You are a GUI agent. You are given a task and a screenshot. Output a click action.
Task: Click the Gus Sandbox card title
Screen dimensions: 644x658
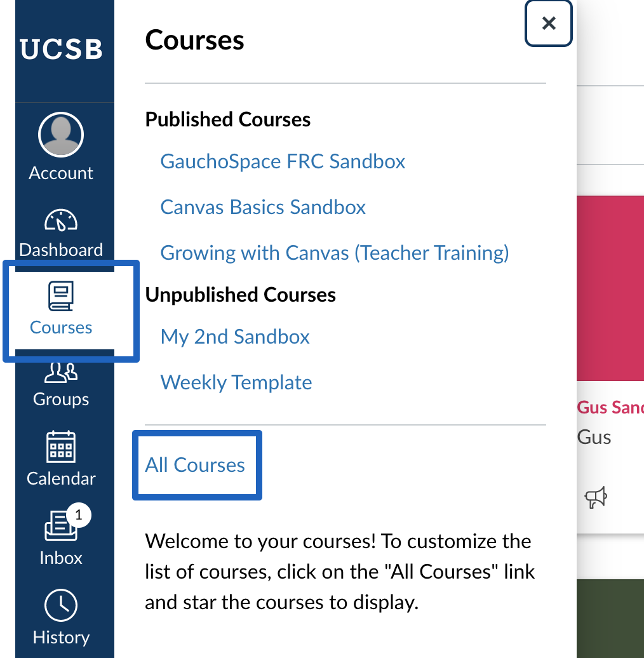point(610,408)
